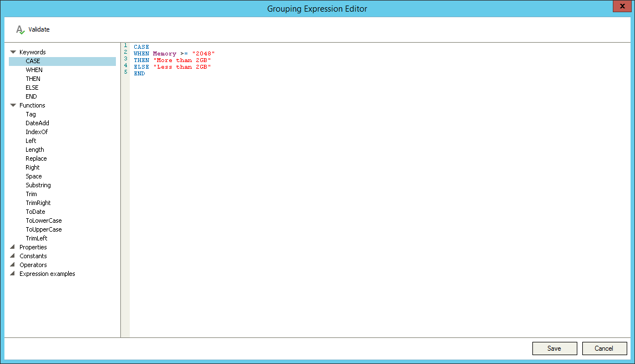Screen dimensions: 635x364
Task: Choose the DateAdd function
Action: (x=37, y=123)
